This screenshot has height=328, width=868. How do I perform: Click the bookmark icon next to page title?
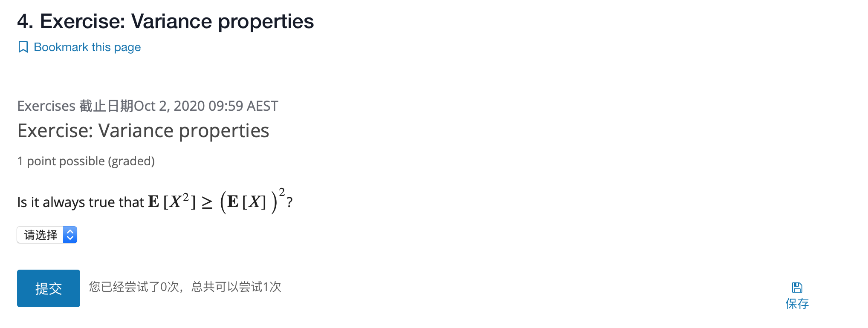[x=23, y=46]
